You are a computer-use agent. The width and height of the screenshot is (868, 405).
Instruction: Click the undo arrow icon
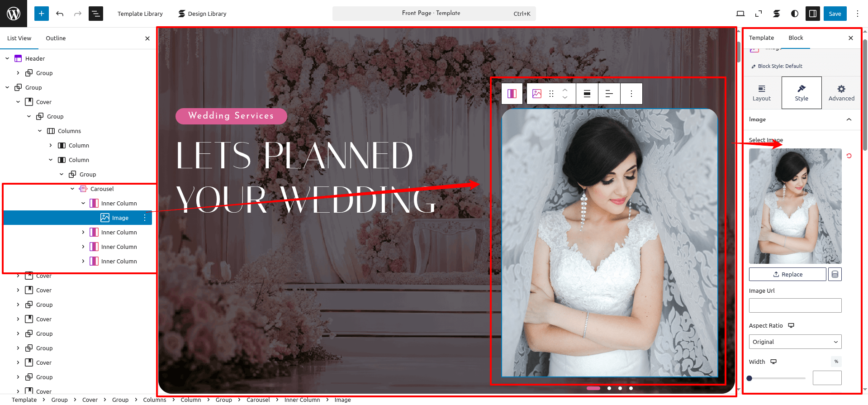coord(60,14)
